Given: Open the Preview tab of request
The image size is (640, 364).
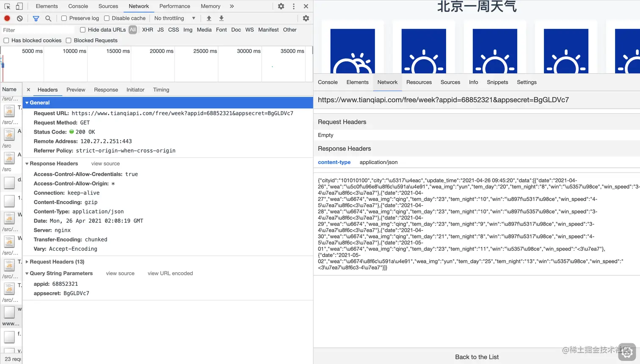Looking at the screenshot, I should click(76, 90).
